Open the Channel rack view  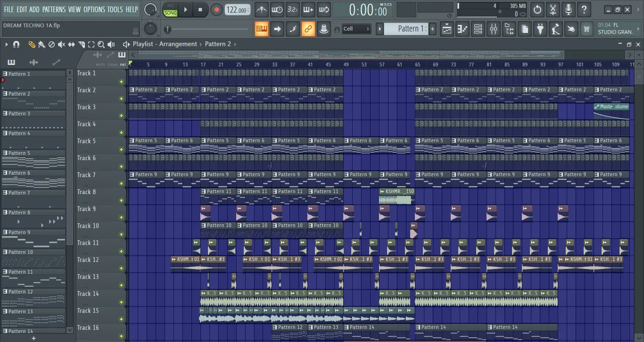coord(478,29)
